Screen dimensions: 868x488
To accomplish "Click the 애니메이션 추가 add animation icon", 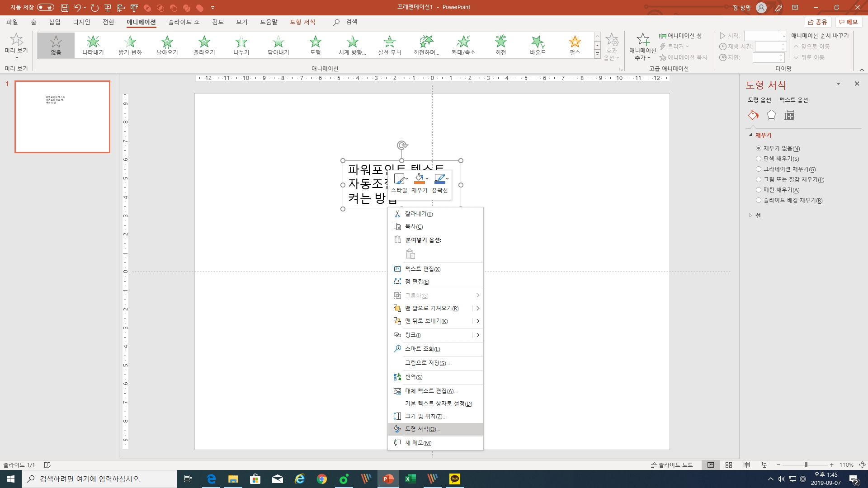I will pos(642,40).
